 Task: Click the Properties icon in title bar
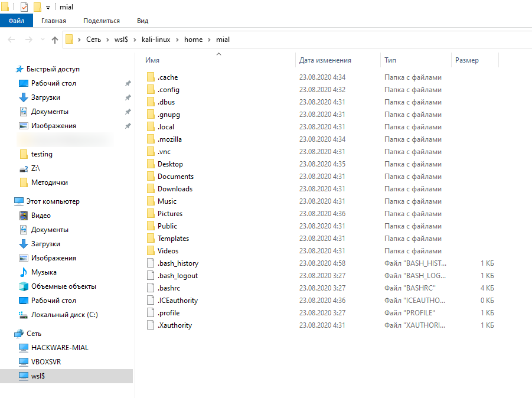24,7
